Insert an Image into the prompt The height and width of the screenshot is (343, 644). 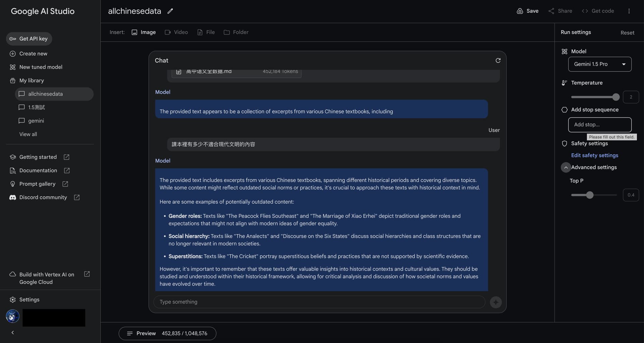(x=144, y=32)
